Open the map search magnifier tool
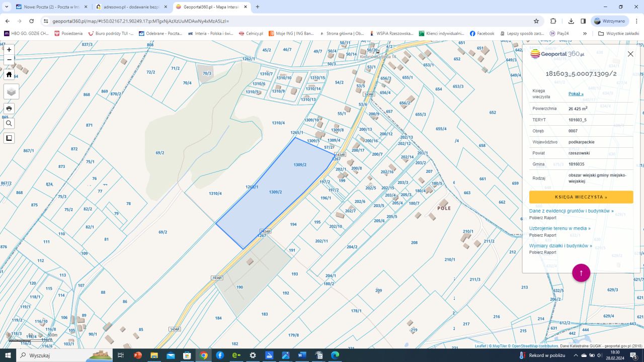This screenshot has width=644, height=362. click(x=9, y=123)
